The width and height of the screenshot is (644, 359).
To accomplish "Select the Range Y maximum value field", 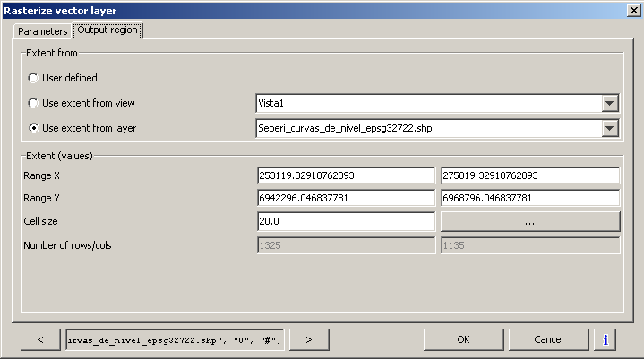I will coord(530,198).
